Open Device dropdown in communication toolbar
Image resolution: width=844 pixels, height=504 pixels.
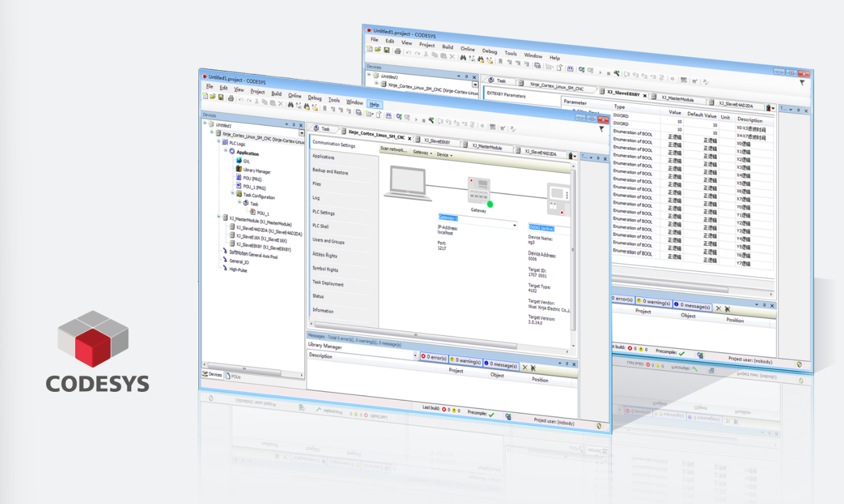pyautogui.click(x=444, y=155)
